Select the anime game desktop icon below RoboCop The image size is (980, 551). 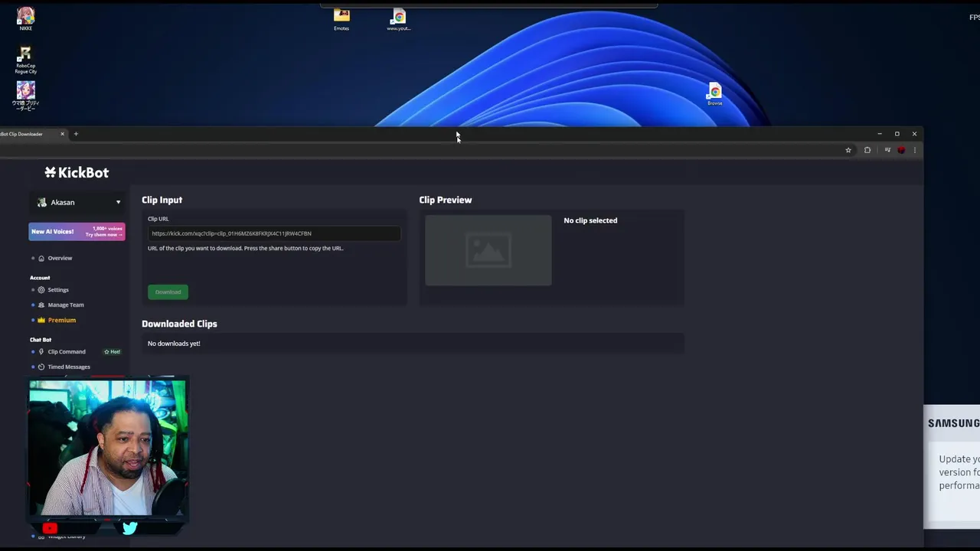click(x=25, y=97)
